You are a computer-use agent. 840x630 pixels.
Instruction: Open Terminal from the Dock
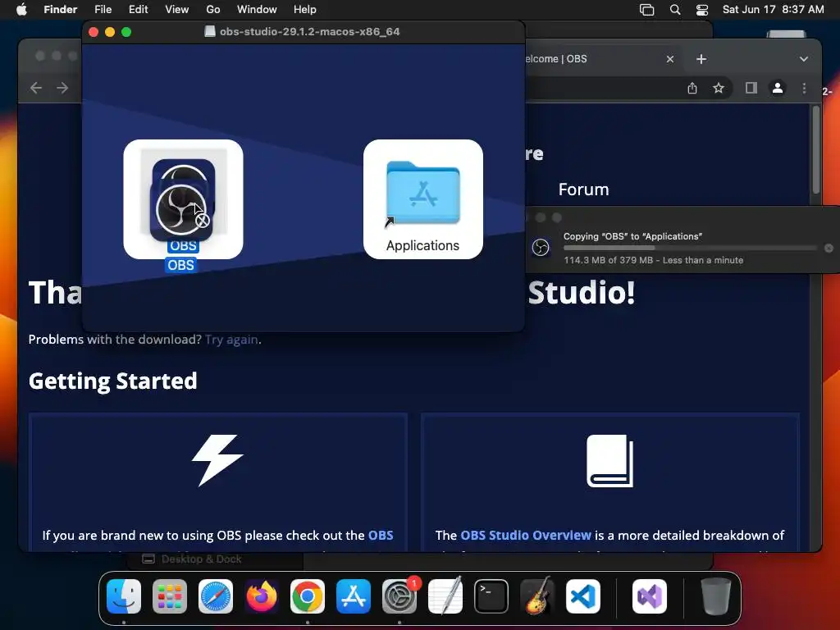[491, 596]
